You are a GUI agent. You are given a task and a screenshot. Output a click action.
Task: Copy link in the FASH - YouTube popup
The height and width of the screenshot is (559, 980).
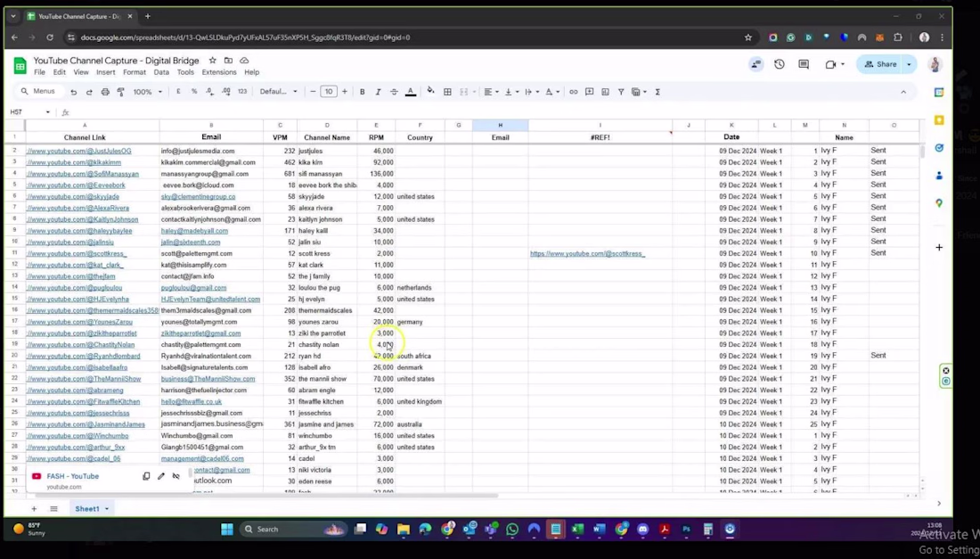146,476
